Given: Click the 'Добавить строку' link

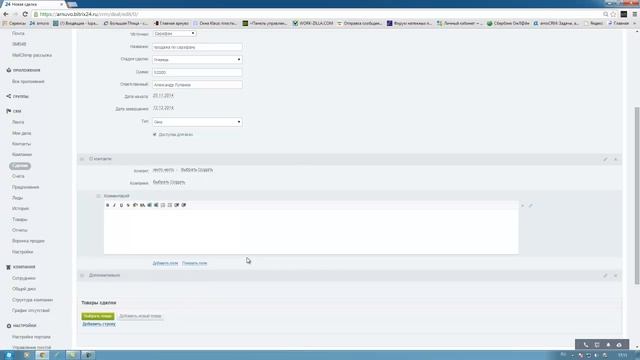Looking at the screenshot, I should tap(99, 324).
